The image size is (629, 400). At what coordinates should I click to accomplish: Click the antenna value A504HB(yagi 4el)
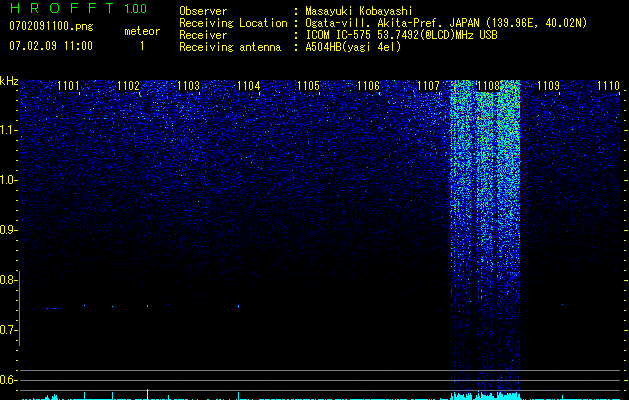(x=353, y=47)
